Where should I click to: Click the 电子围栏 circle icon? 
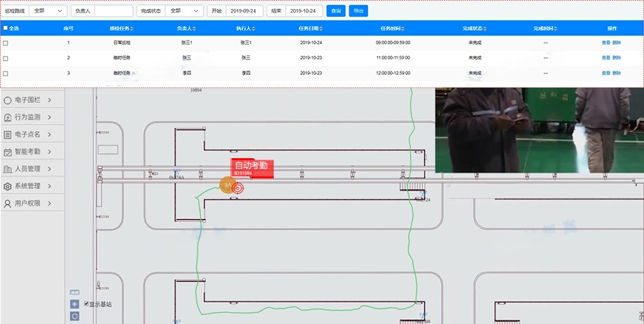(8, 100)
